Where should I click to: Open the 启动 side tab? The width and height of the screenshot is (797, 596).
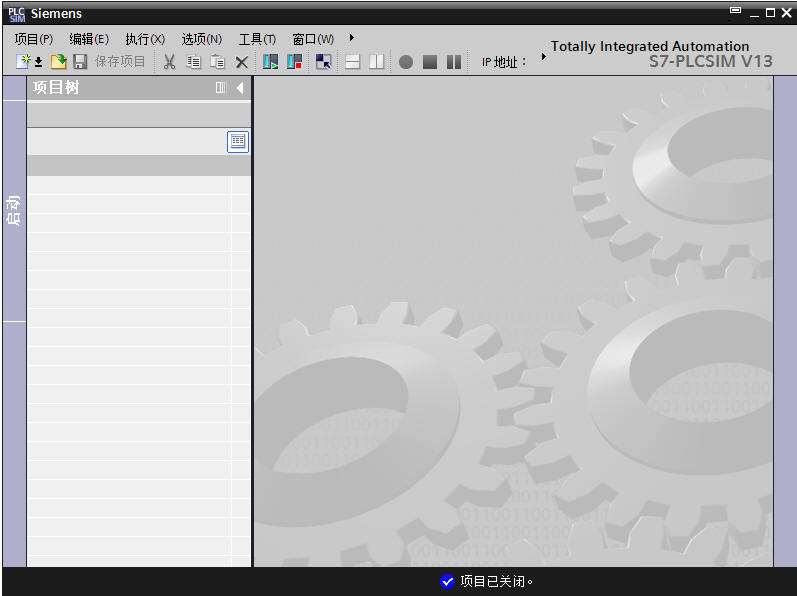coord(14,210)
